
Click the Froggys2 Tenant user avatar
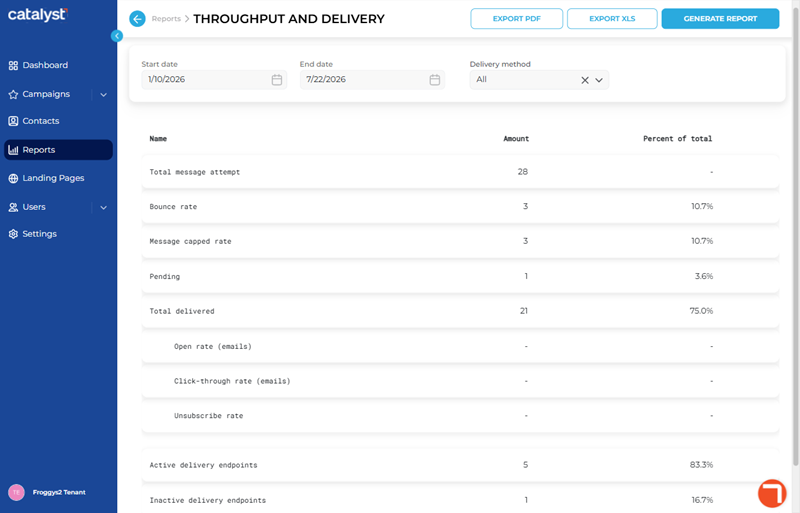click(16, 492)
